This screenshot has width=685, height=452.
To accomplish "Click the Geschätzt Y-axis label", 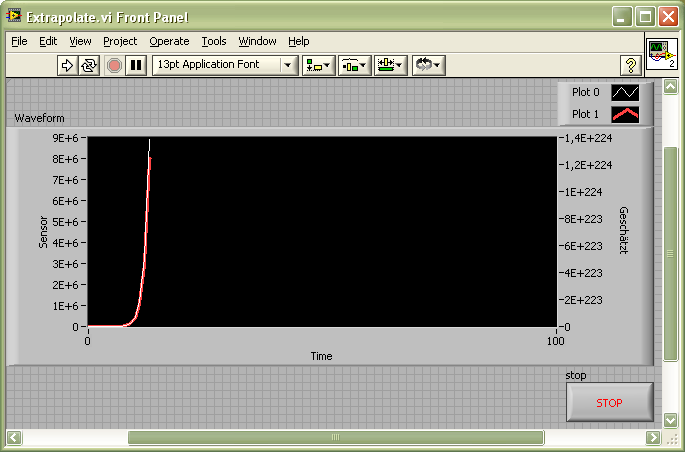I will (624, 230).
